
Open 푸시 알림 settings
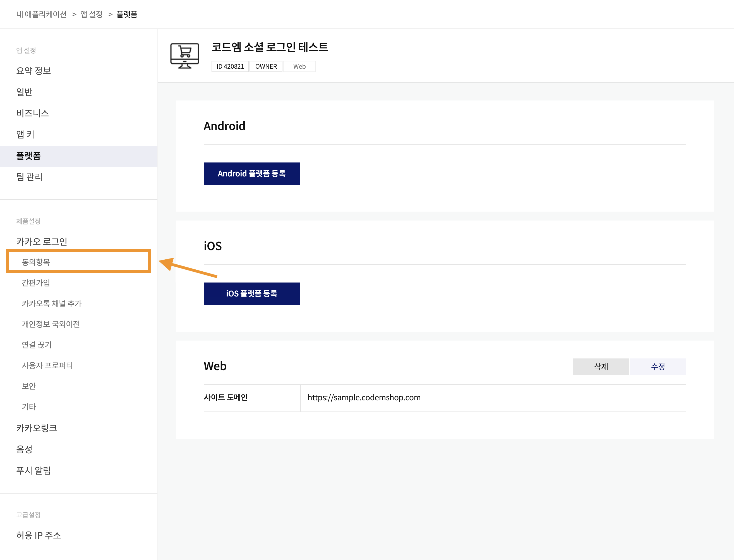[33, 471]
